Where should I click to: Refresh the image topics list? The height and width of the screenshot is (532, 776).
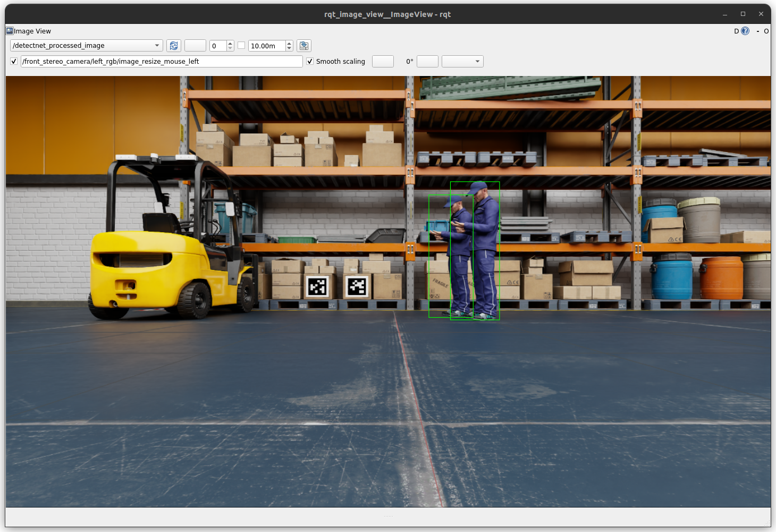(173, 46)
